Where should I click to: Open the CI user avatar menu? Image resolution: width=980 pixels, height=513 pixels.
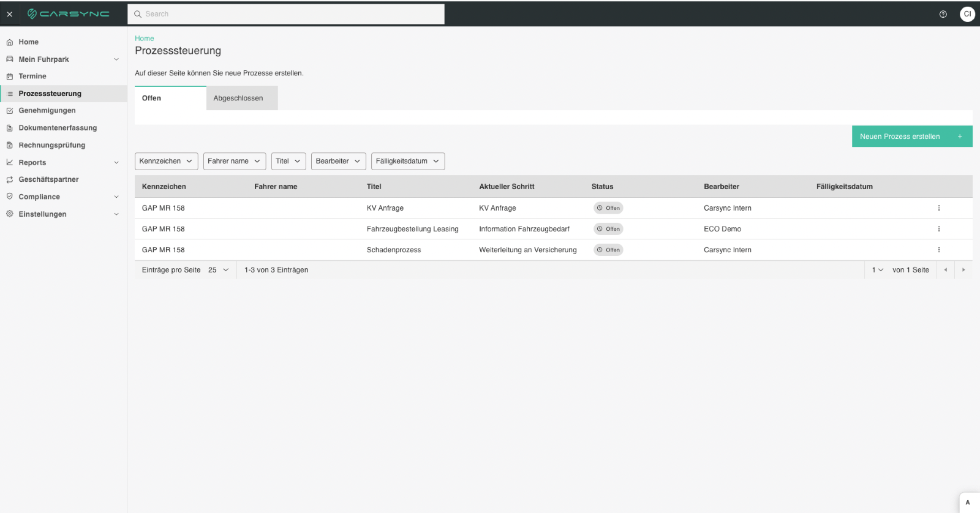click(x=967, y=14)
